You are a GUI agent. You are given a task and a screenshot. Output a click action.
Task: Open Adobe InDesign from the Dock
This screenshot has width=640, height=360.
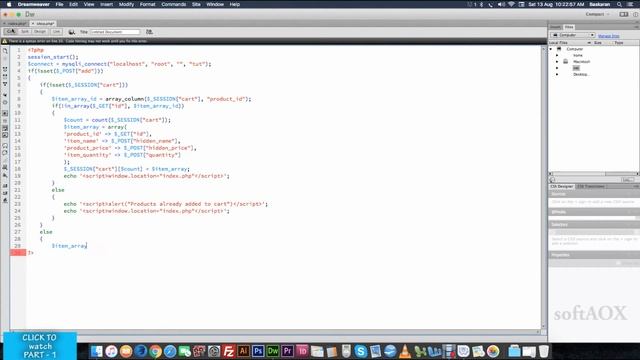tap(302, 351)
